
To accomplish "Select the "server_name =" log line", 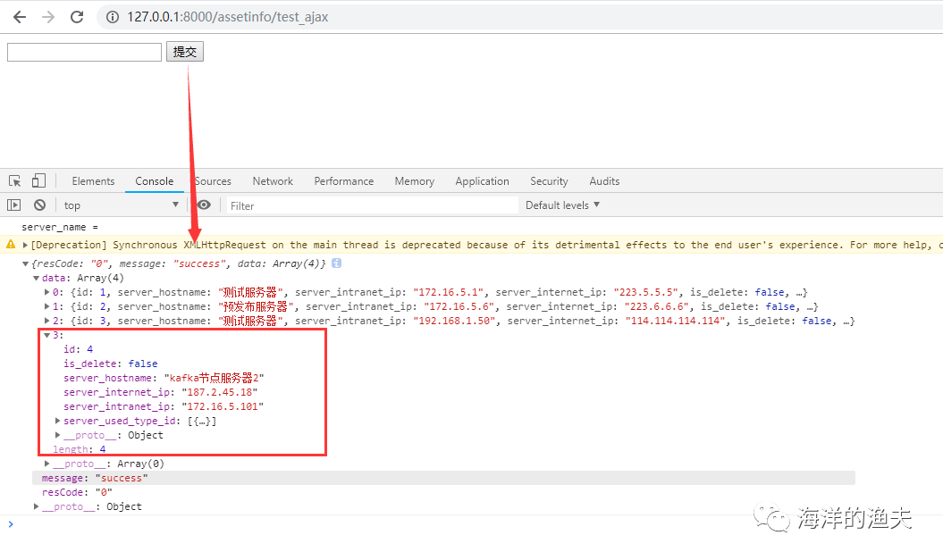I will pyautogui.click(x=60, y=227).
